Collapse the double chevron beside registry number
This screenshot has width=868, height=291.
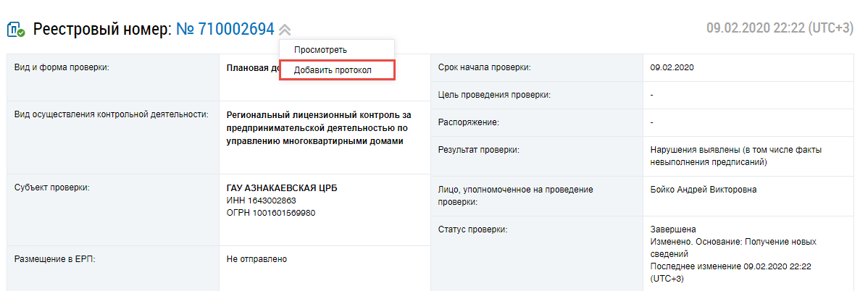[x=285, y=30]
